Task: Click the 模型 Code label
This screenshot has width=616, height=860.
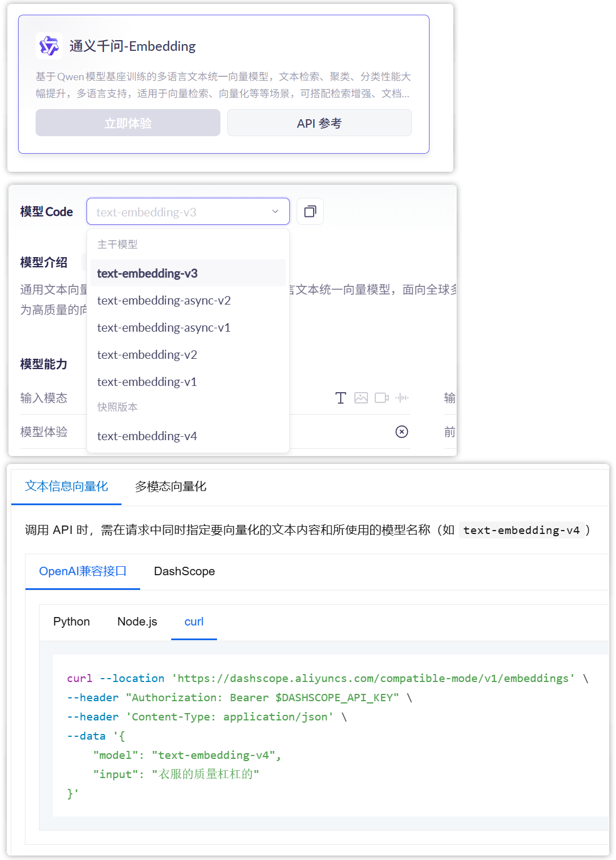Action: 47,211
